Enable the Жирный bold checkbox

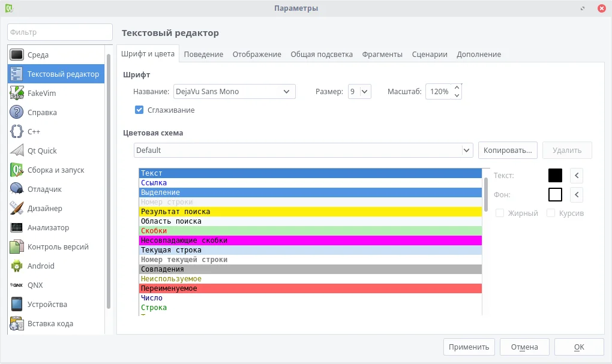click(x=500, y=213)
